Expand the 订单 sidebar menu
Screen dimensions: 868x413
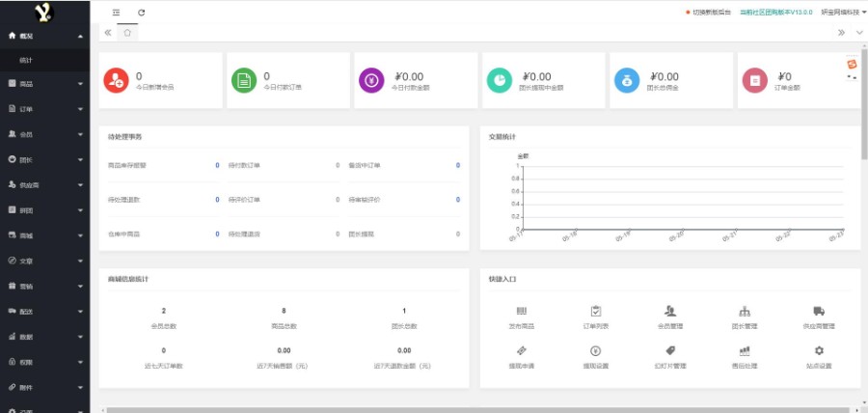tap(44, 109)
